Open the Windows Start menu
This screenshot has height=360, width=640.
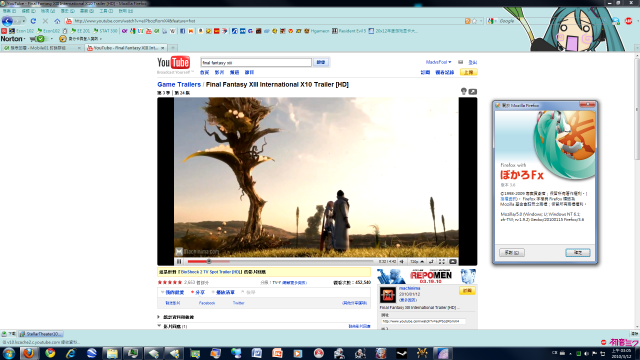click(x=9, y=353)
